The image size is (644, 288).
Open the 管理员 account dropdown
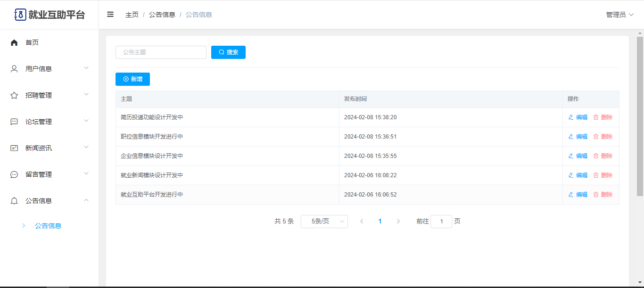(x=619, y=15)
